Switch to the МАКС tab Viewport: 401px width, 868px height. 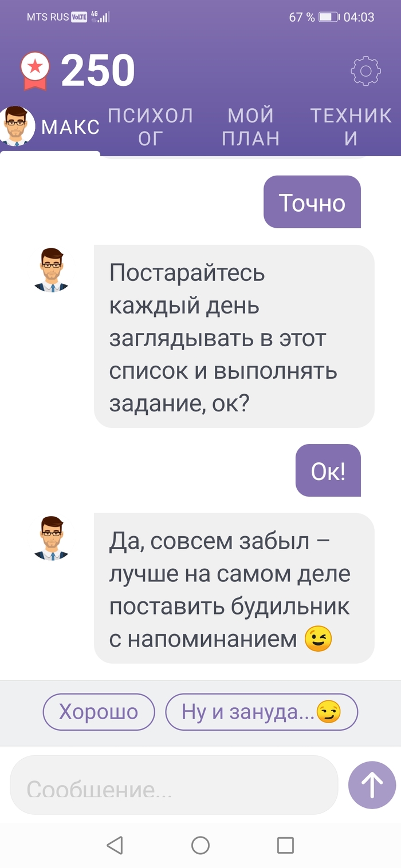coord(70,127)
